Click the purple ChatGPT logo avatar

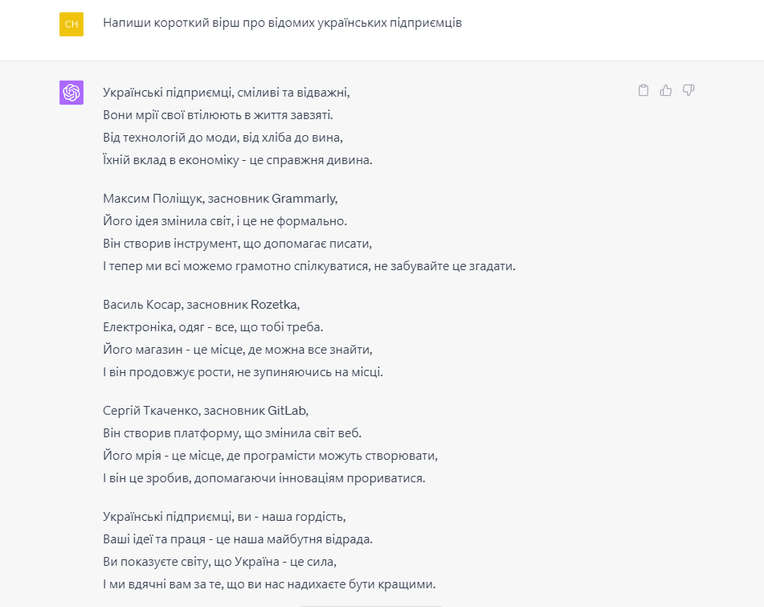pos(72,93)
